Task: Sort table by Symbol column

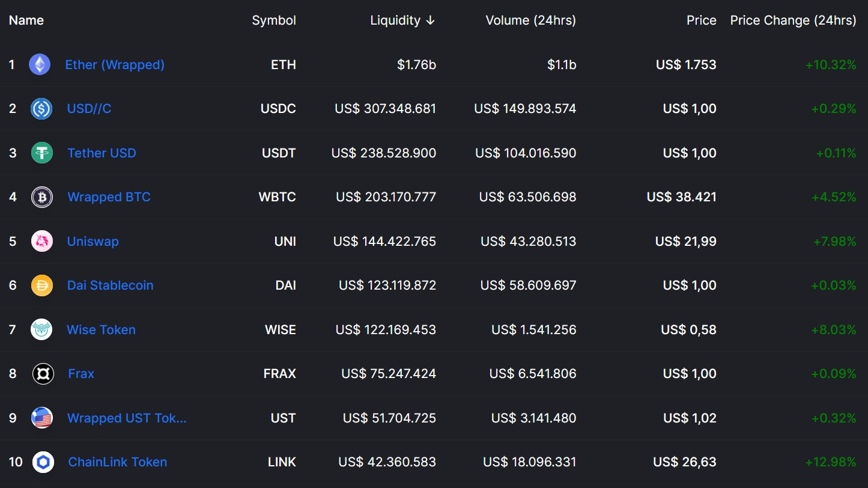Action: click(274, 20)
